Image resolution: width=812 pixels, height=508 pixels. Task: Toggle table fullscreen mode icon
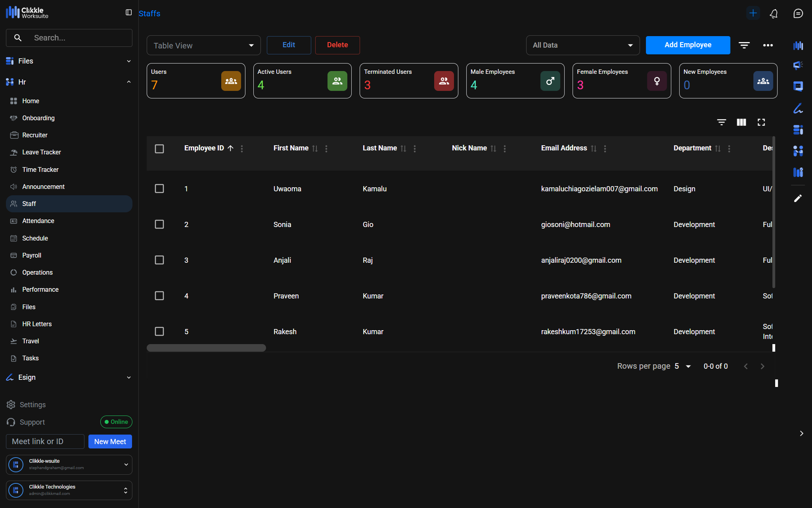pos(761,122)
